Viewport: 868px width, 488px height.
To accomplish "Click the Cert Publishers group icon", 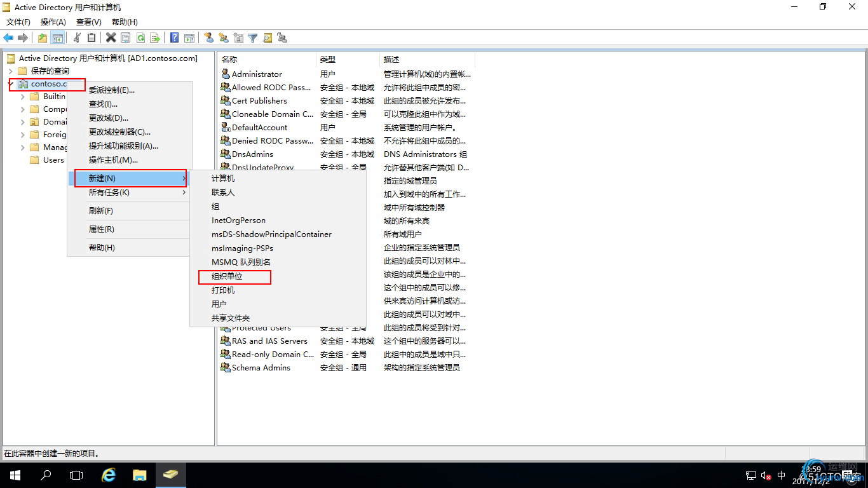I will coord(226,100).
